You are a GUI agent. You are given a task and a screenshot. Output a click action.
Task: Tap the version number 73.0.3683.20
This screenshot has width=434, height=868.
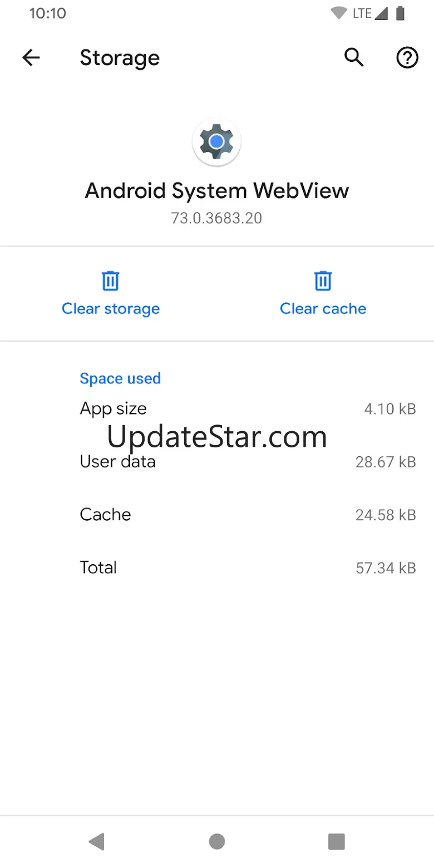click(x=216, y=218)
